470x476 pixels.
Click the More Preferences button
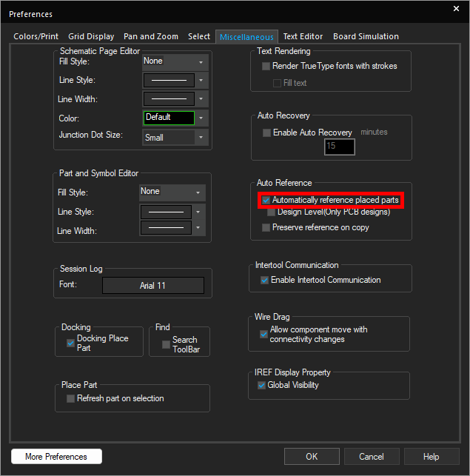56,457
